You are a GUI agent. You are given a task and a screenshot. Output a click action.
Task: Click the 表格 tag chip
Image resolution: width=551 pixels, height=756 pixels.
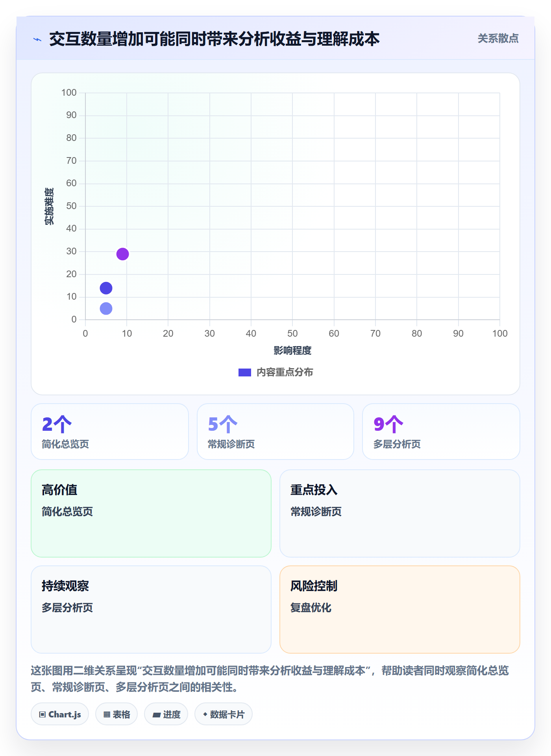[116, 714]
